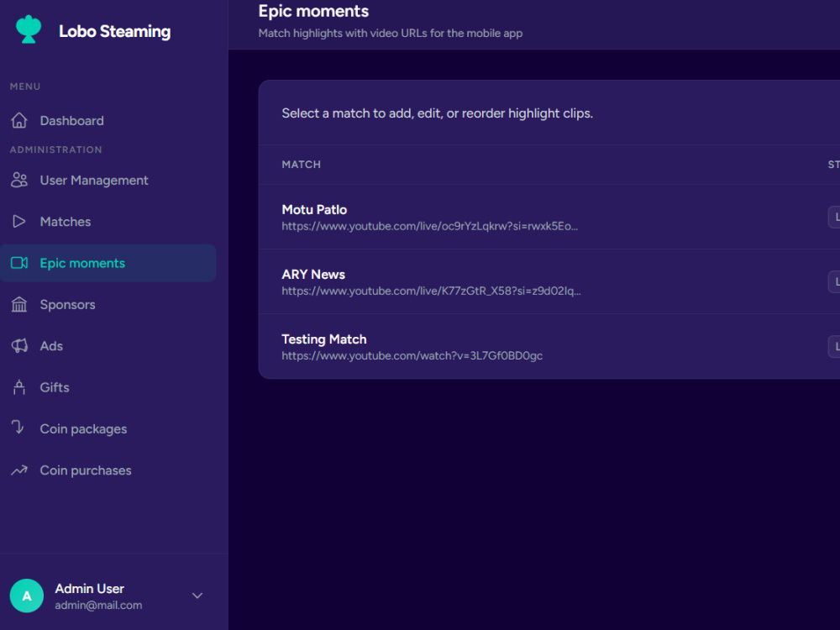The image size is (840, 630).
Task: Click the Sponsors bank icon
Action: pyautogui.click(x=19, y=304)
